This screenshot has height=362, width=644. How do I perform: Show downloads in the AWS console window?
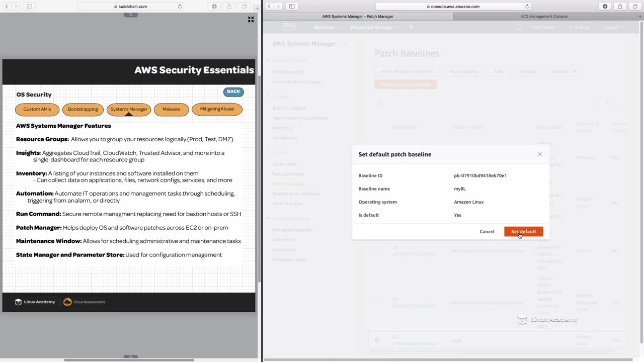point(605,7)
